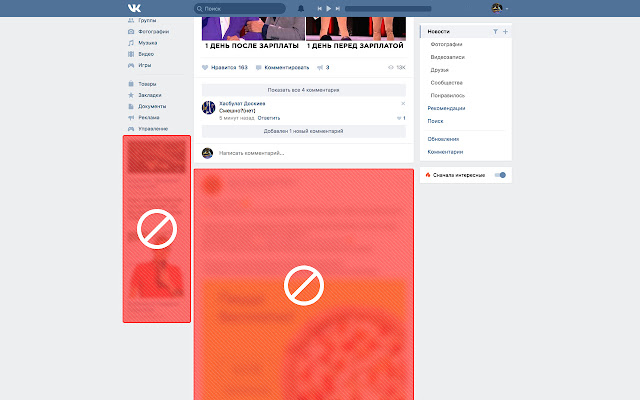Click the Написать комментарий input field
This screenshot has width=640, height=400.
[312, 153]
